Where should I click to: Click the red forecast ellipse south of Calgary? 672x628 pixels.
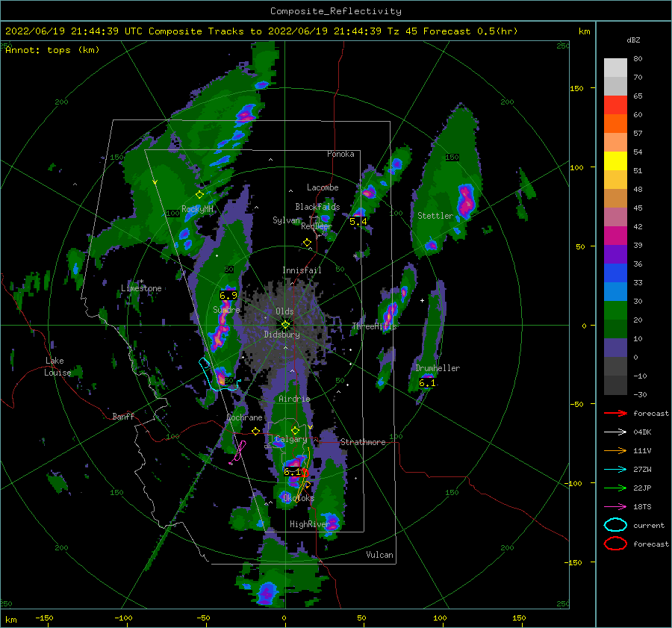(305, 473)
